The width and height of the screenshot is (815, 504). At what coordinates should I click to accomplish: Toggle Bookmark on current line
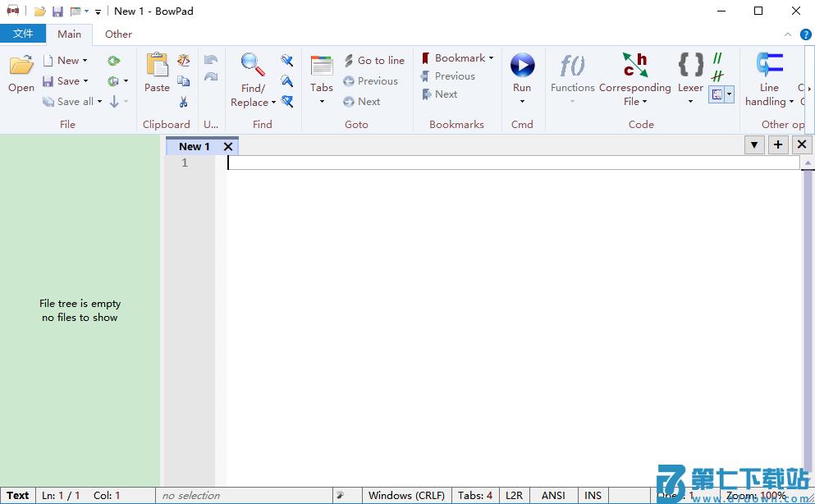453,57
